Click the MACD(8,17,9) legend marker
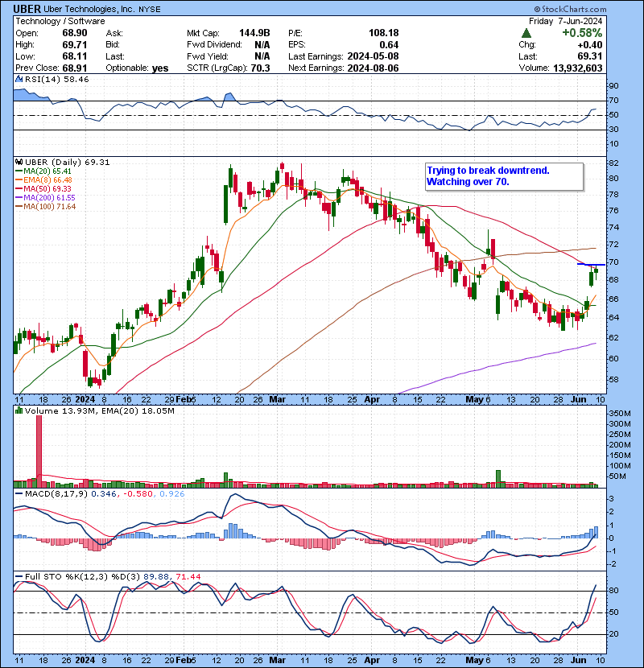The image size is (644, 668). tap(19, 493)
